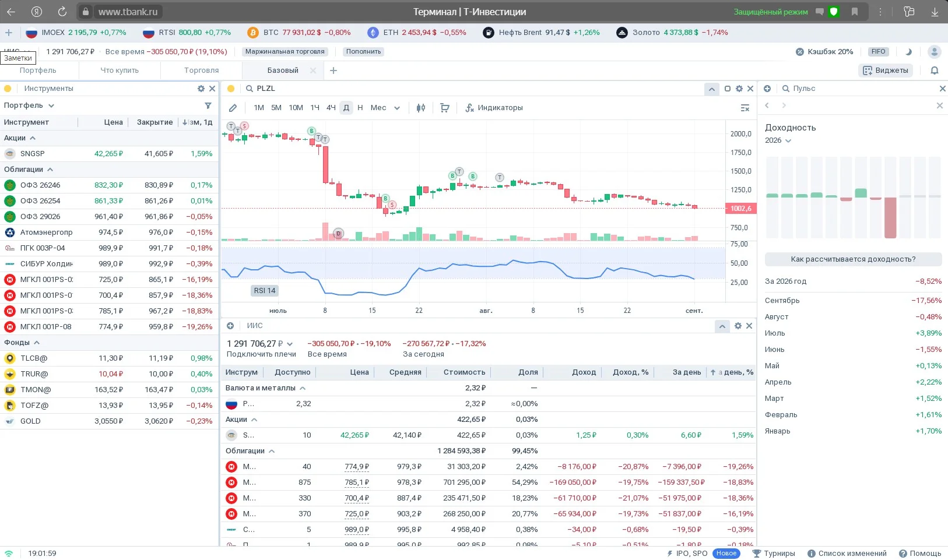Click the Маржинальная торговля button

285,52
